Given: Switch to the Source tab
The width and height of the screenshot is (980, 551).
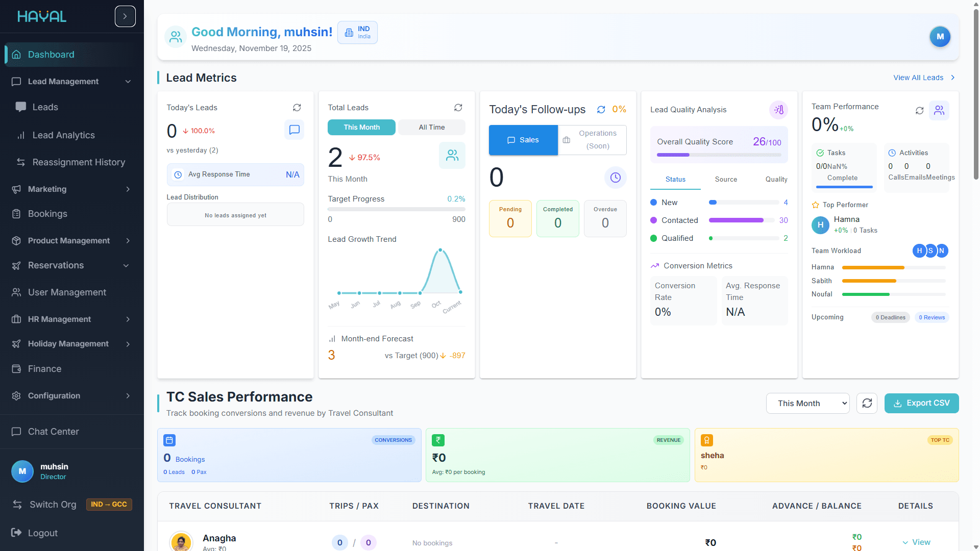Looking at the screenshot, I should (726, 180).
